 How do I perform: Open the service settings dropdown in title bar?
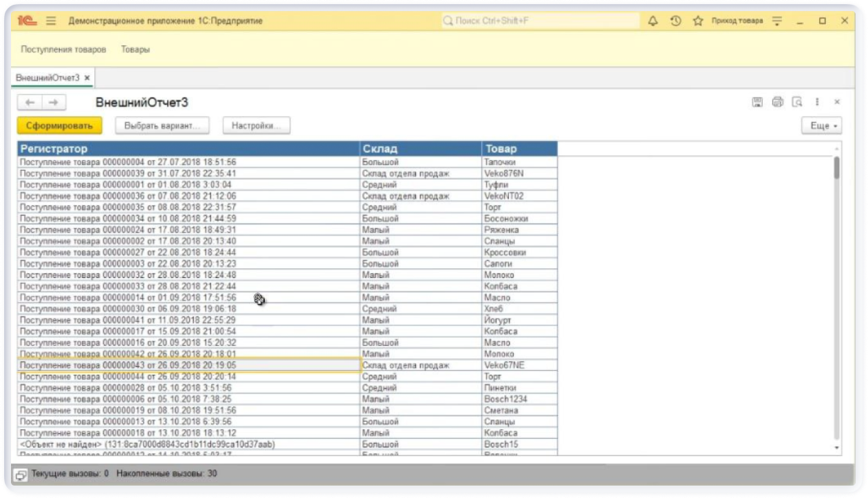777,21
